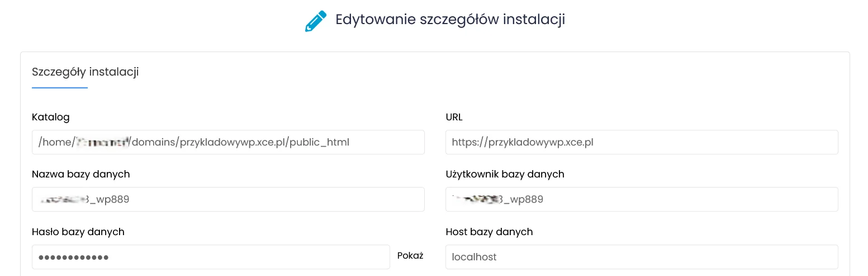Click into the URL input field

pyautogui.click(x=641, y=142)
